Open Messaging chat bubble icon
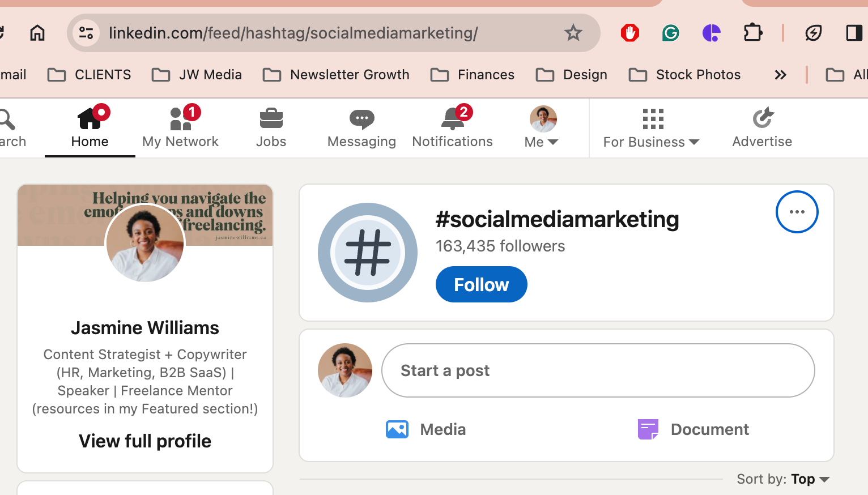The height and width of the screenshot is (495, 868). pyautogui.click(x=361, y=119)
